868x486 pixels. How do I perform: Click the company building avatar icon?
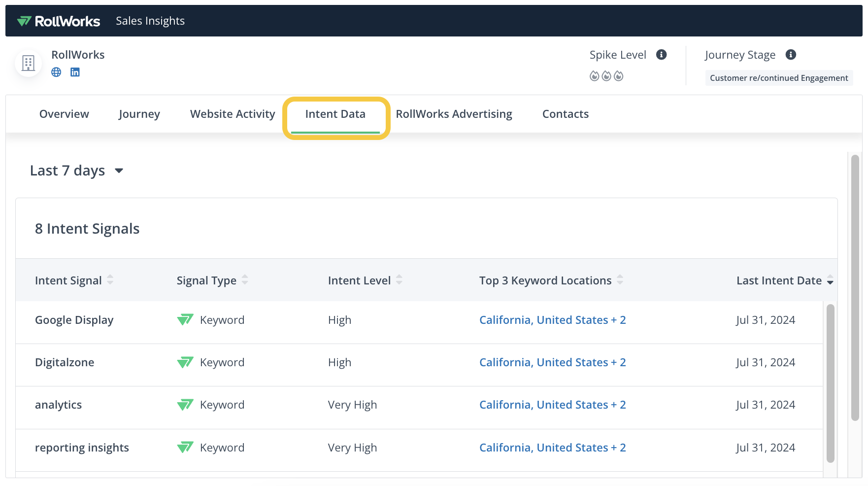pyautogui.click(x=28, y=63)
